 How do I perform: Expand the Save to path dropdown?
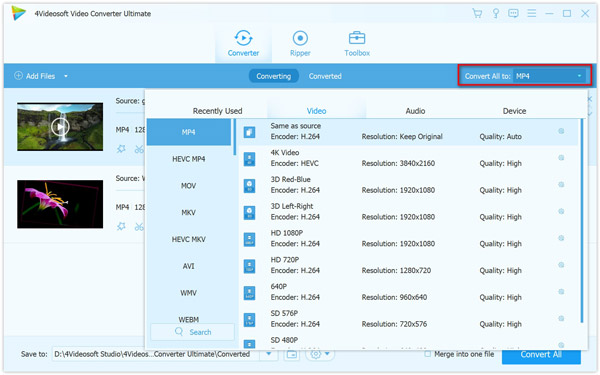point(269,354)
